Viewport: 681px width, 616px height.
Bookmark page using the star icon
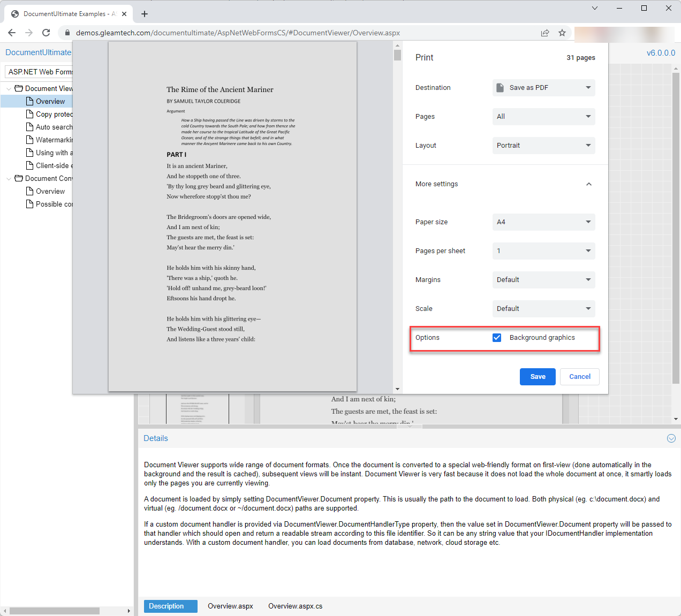pos(562,33)
